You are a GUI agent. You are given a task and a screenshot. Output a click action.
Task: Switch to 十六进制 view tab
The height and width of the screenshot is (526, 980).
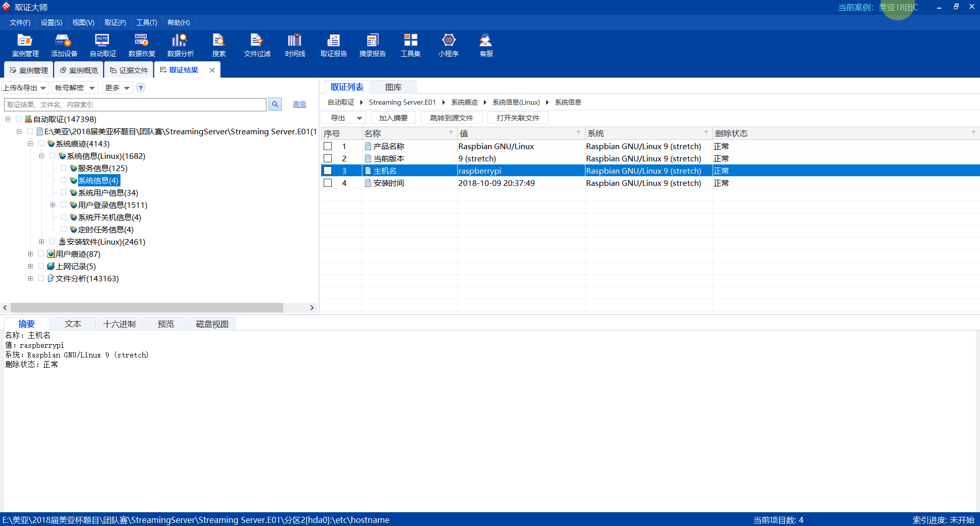click(119, 324)
